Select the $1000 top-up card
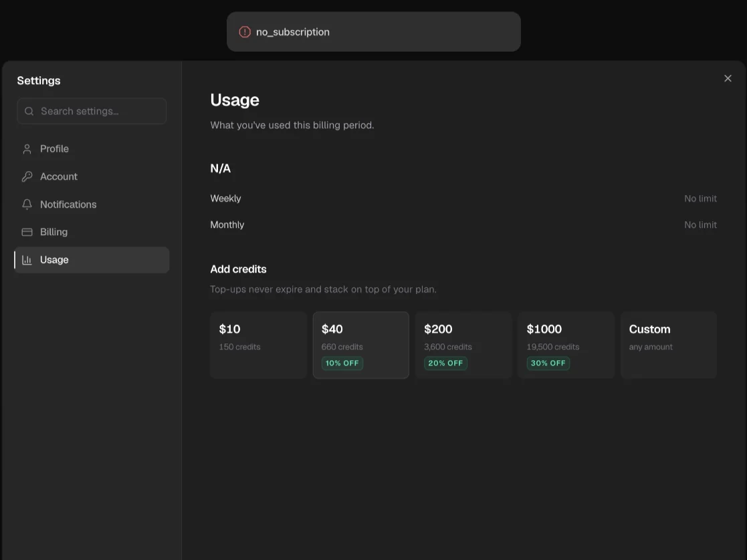Screen dimensions: 747x560 click(x=566, y=345)
